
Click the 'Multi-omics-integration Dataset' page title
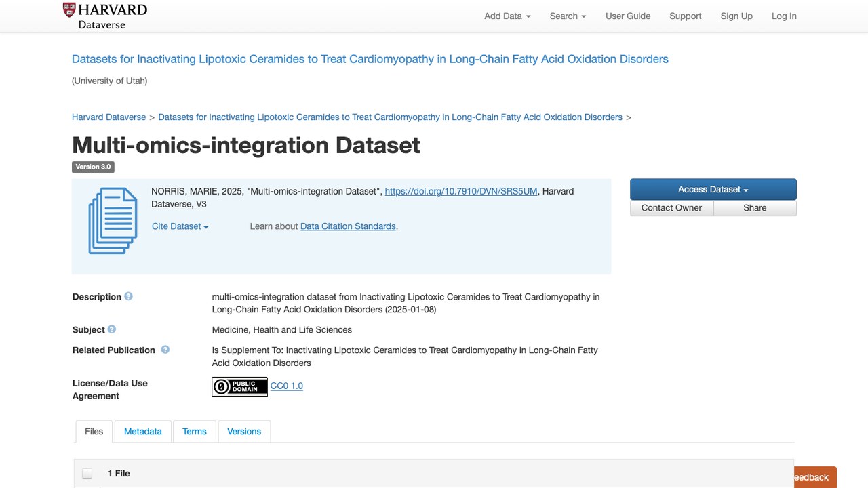click(x=246, y=145)
